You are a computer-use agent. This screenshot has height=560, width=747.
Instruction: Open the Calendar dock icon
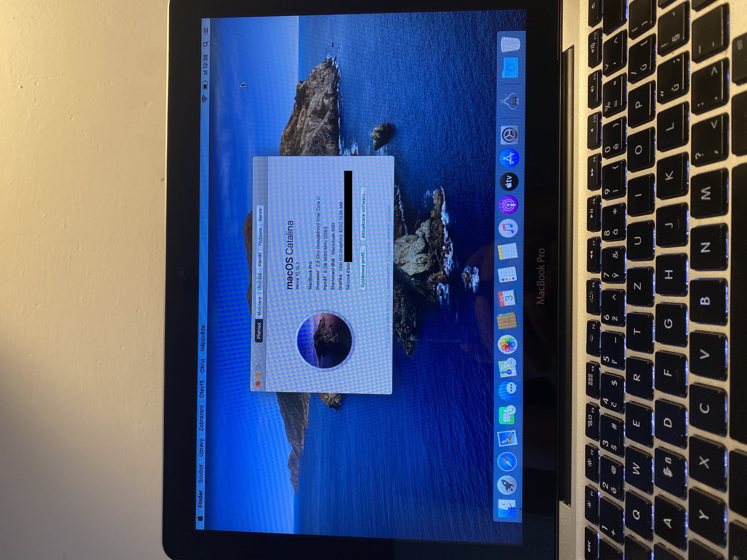tap(507, 298)
